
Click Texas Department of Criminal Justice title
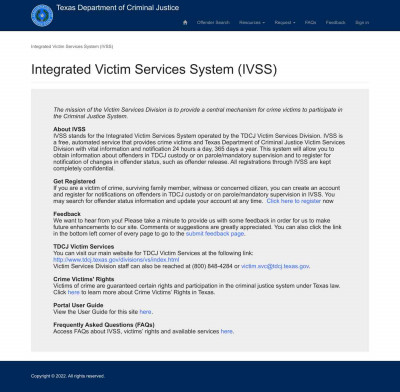click(x=118, y=8)
